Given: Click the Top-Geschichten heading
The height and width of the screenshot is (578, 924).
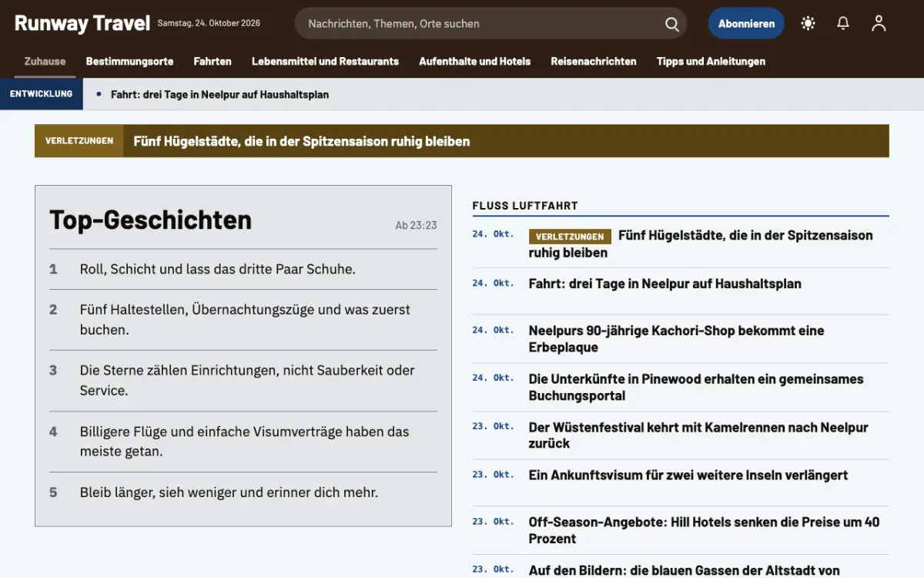Looking at the screenshot, I should [151, 220].
